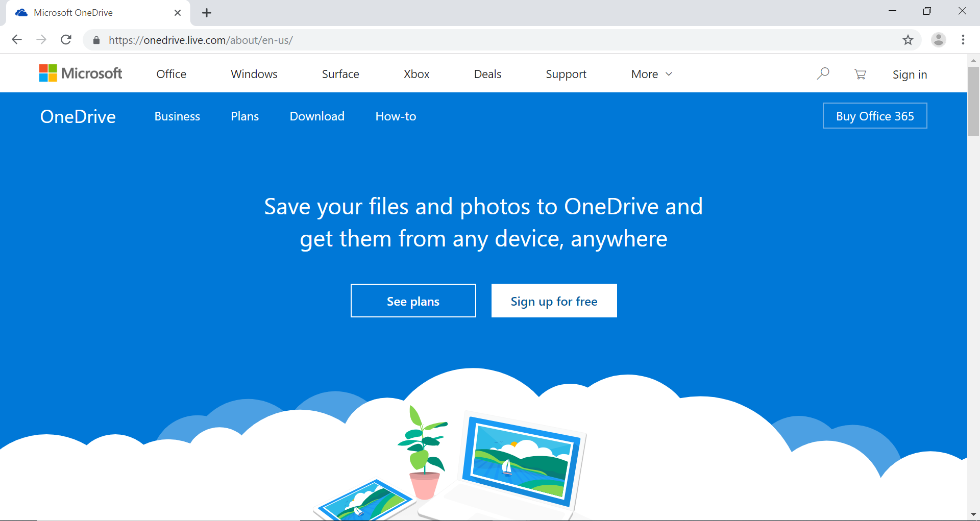Open the How-to page

[396, 116]
